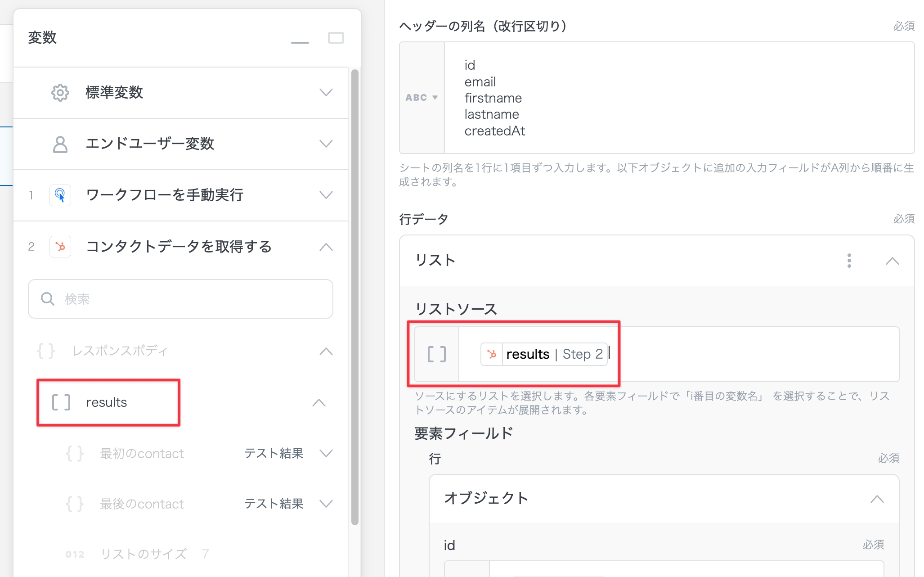Expand the 標準変数 section

click(x=326, y=93)
